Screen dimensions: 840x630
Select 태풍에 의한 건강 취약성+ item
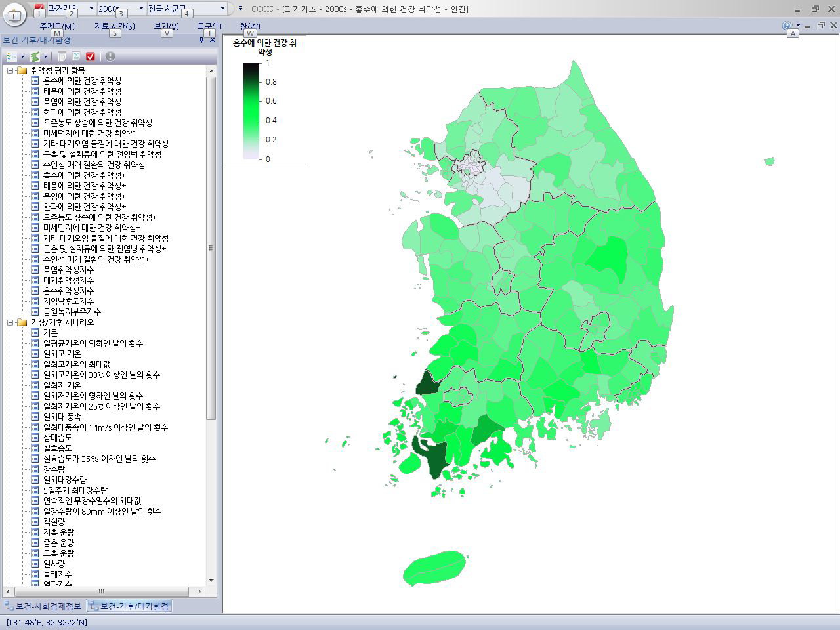point(85,186)
